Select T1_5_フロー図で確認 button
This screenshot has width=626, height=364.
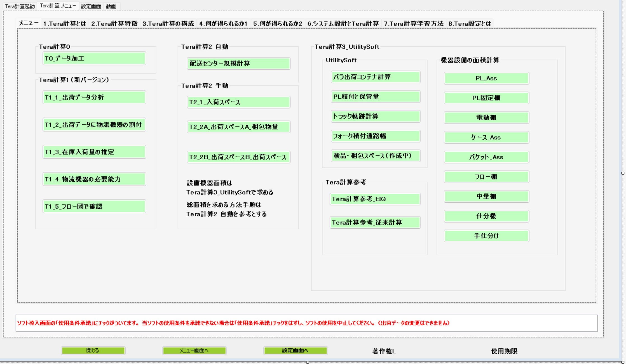click(x=94, y=206)
